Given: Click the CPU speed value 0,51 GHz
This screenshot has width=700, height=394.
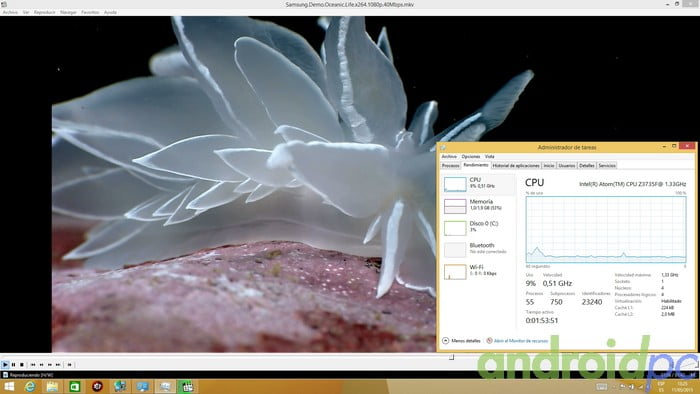Looking at the screenshot, I should pyautogui.click(x=557, y=283).
